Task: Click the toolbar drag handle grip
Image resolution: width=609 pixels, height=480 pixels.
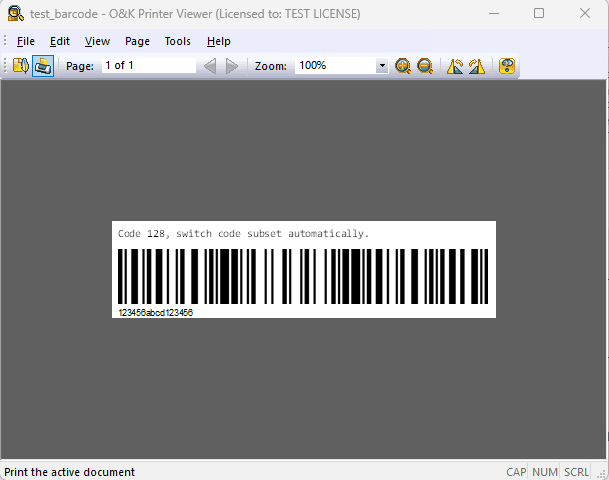Action: coord(5,66)
